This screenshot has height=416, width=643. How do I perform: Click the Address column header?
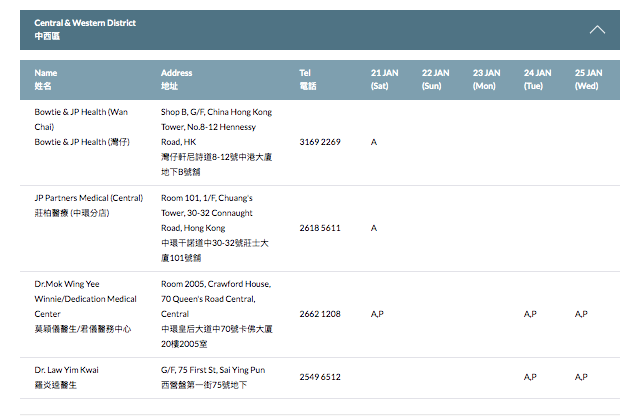pyautogui.click(x=177, y=80)
